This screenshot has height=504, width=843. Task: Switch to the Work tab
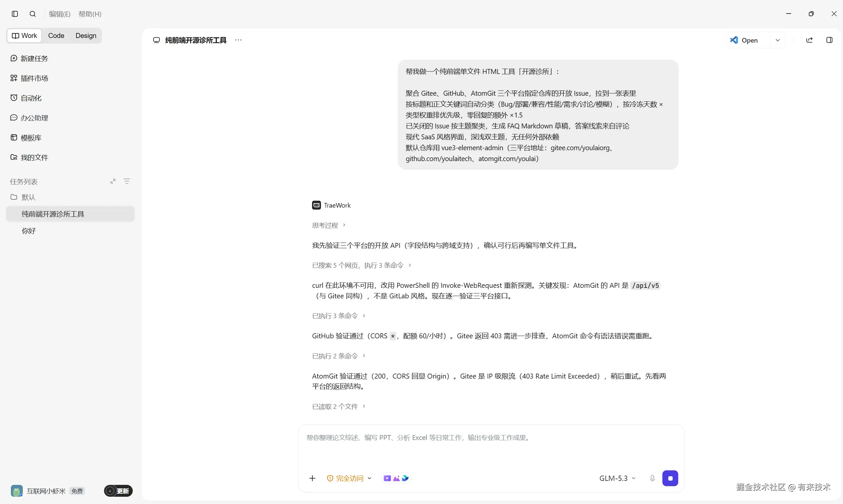pyautogui.click(x=24, y=36)
